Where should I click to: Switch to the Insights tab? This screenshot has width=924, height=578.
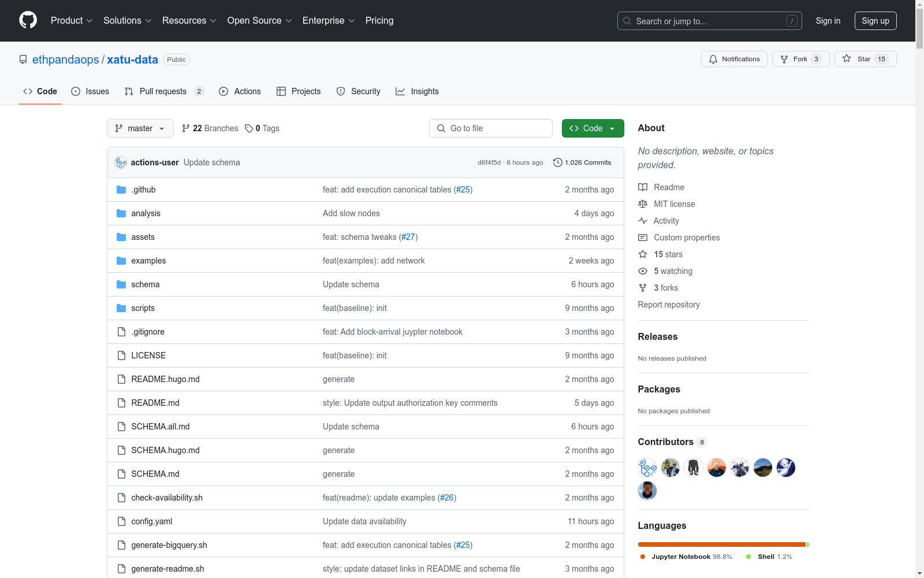pyautogui.click(x=417, y=91)
